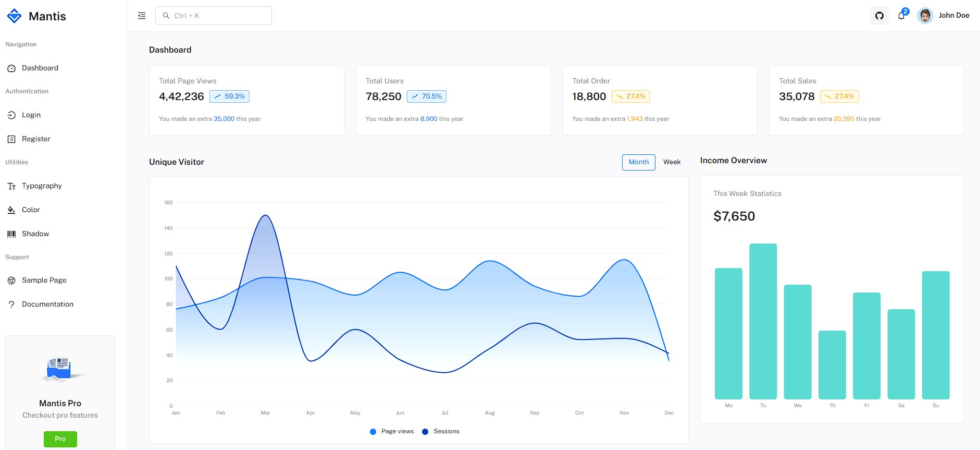Go to the Login page
This screenshot has width=980, height=450.
(31, 115)
